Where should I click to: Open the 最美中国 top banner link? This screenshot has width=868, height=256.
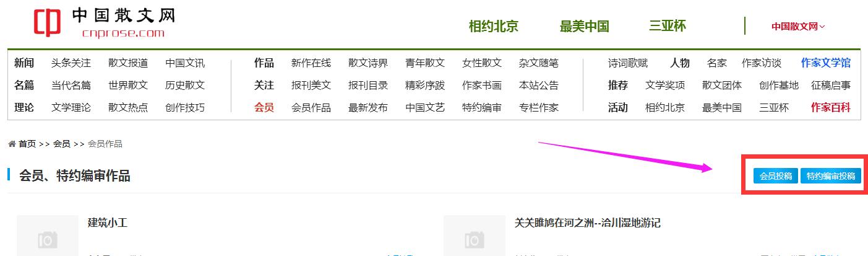584,26
